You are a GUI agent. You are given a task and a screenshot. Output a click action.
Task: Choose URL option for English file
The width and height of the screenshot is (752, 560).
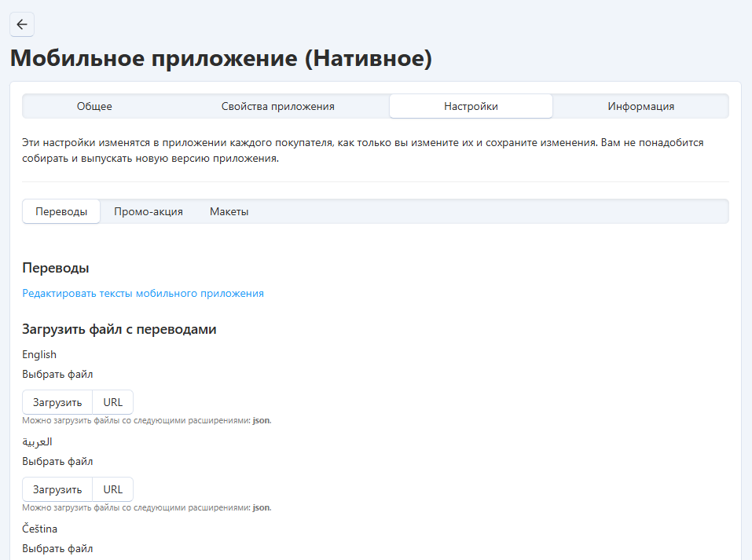pyautogui.click(x=113, y=402)
